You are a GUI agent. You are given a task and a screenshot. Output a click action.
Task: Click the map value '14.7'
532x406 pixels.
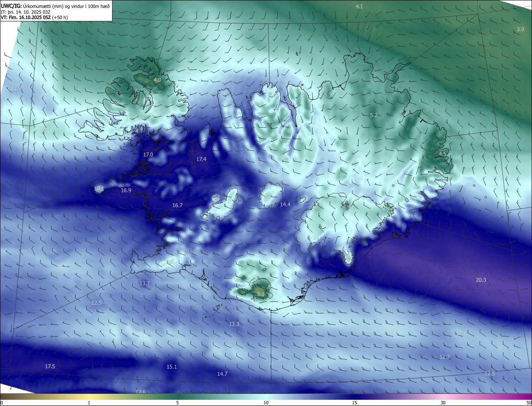[x=222, y=374]
